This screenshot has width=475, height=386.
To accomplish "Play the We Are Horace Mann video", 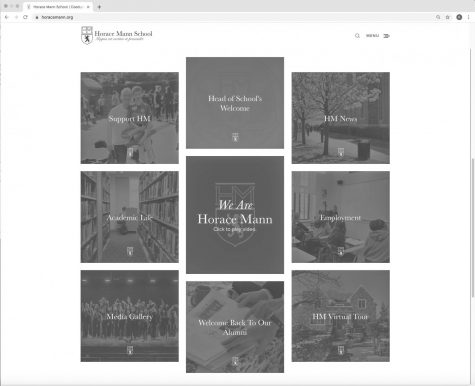I will (x=235, y=215).
